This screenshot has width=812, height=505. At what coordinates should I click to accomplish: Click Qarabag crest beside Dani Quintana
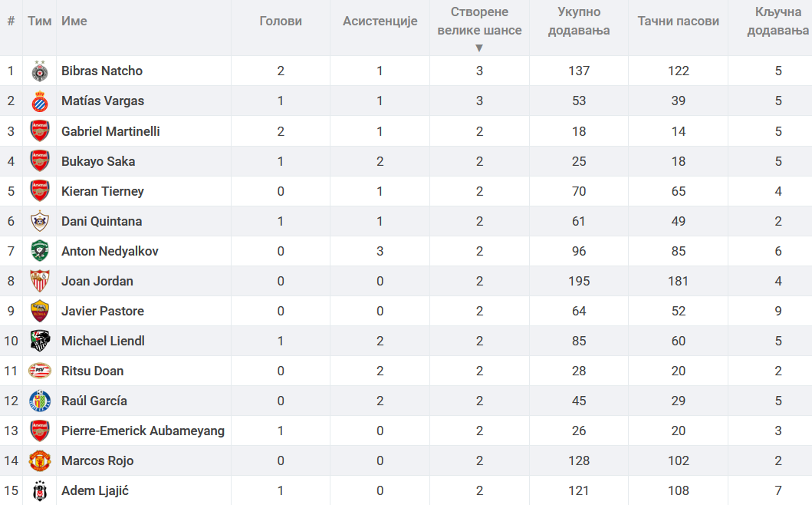click(40, 221)
